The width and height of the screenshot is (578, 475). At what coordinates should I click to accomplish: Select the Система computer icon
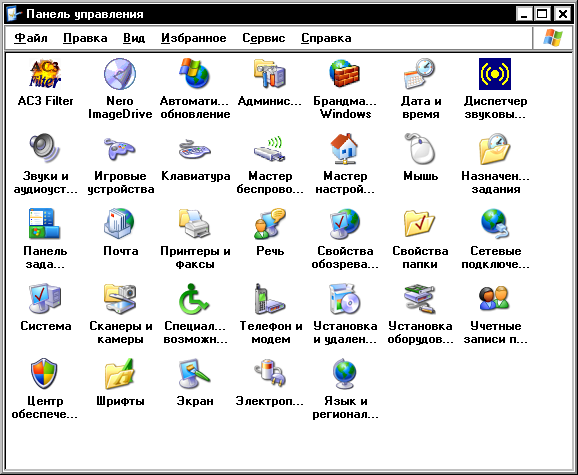click(x=45, y=299)
